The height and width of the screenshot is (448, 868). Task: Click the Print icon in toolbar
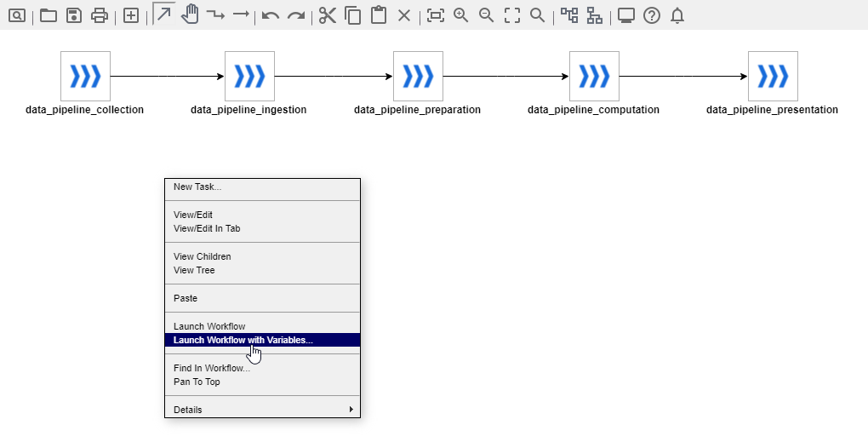pyautogui.click(x=100, y=15)
